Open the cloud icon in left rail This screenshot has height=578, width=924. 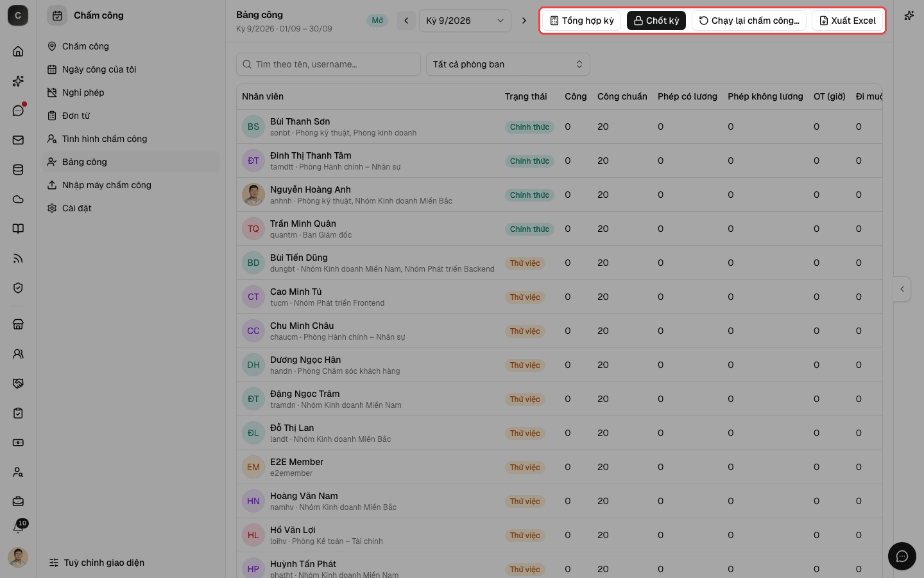point(18,199)
